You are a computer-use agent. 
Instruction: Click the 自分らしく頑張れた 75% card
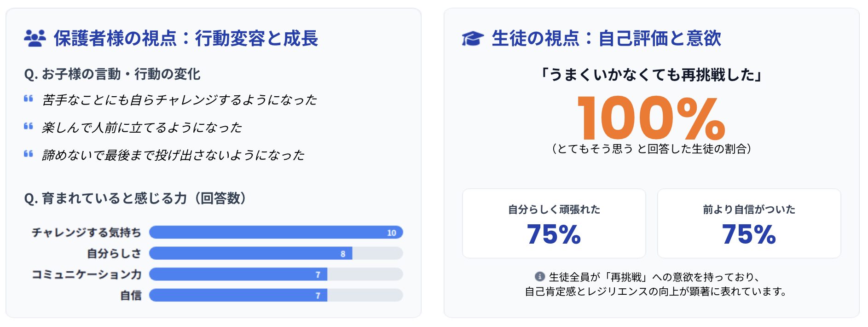click(554, 223)
